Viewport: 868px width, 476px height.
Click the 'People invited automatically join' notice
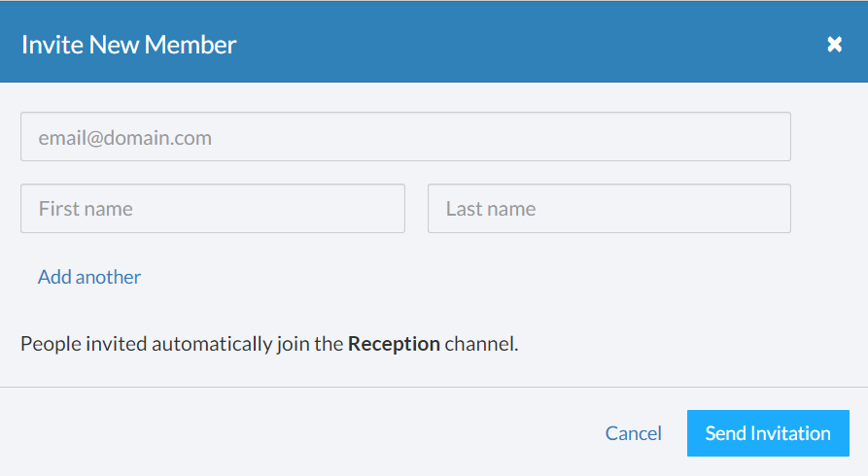pyautogui.click(x=183, y=344)
